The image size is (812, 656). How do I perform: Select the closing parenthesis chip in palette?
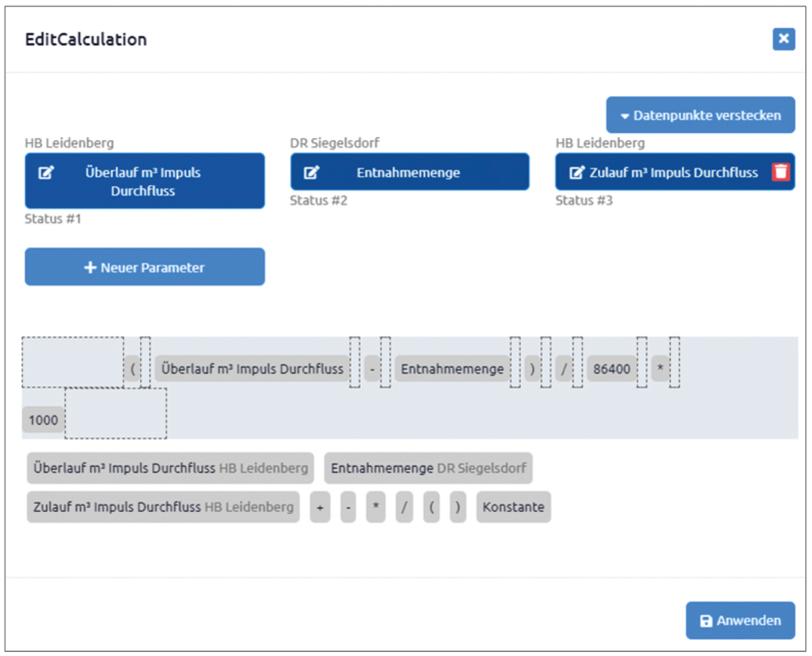458,507
